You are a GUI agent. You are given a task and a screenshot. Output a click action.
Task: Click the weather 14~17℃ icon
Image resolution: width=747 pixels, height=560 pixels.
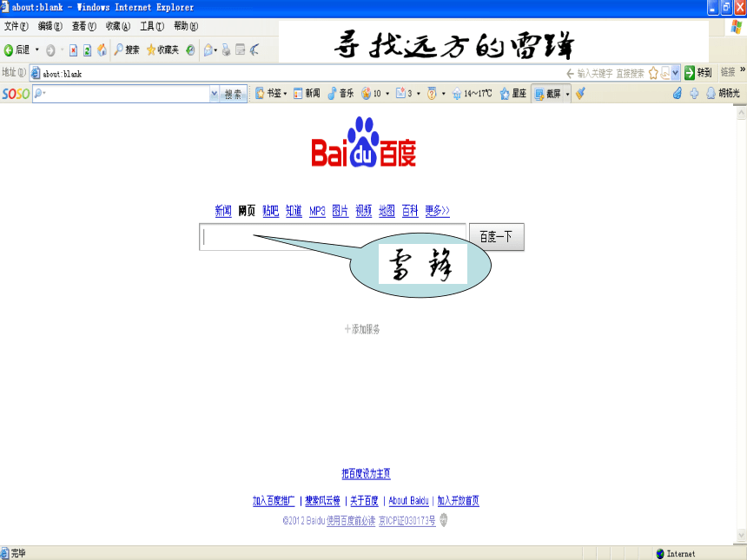[457, 94]
